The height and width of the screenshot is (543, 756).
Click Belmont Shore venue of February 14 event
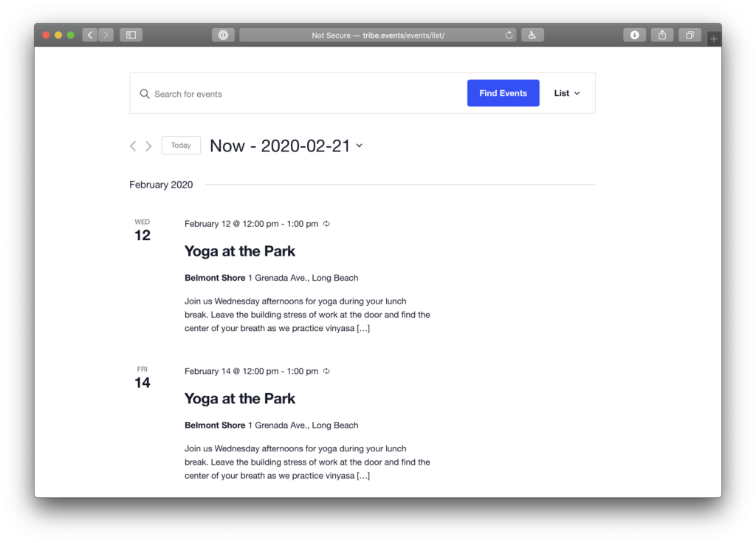tap(215, 425)
